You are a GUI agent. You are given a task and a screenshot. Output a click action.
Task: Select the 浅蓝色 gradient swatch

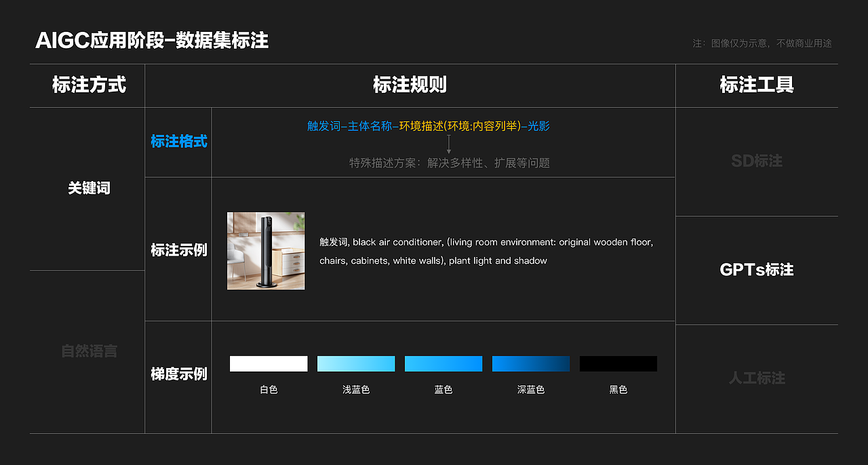coord(355,363)
